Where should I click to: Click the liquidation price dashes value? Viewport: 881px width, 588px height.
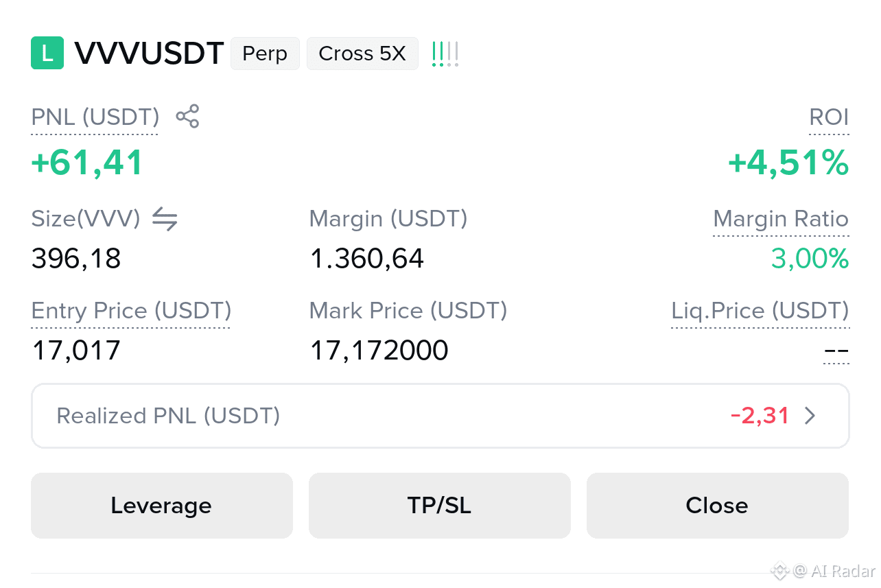click(836, 351)
